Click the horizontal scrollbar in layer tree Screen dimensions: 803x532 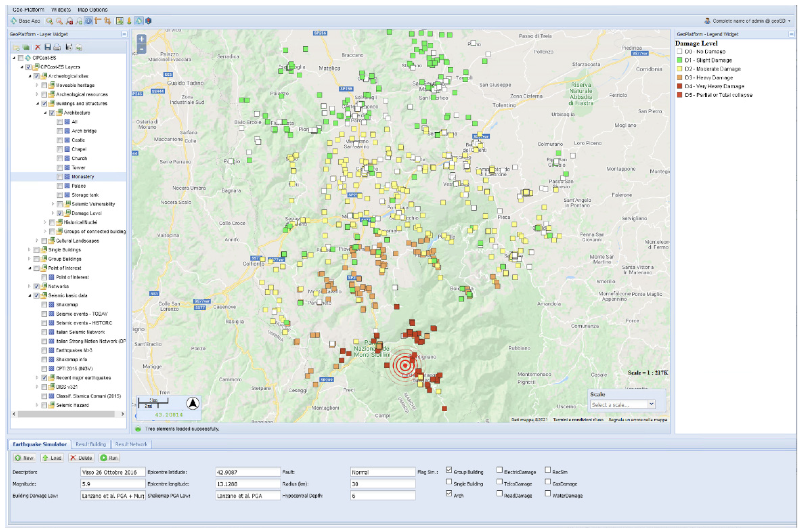click(x=66, y=414)
